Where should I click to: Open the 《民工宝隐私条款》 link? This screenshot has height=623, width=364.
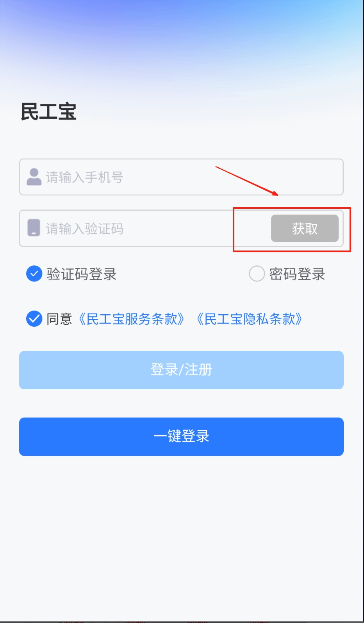250,319
